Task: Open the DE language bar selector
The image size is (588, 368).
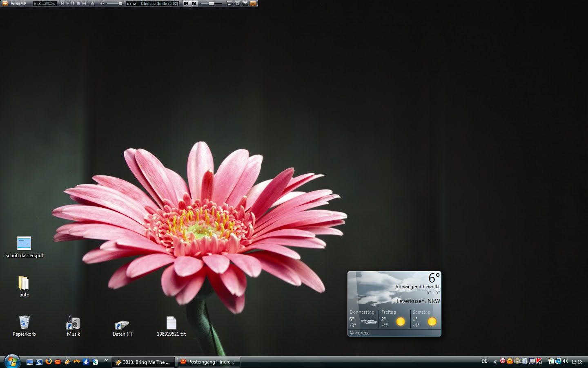Action: [484, 361]
